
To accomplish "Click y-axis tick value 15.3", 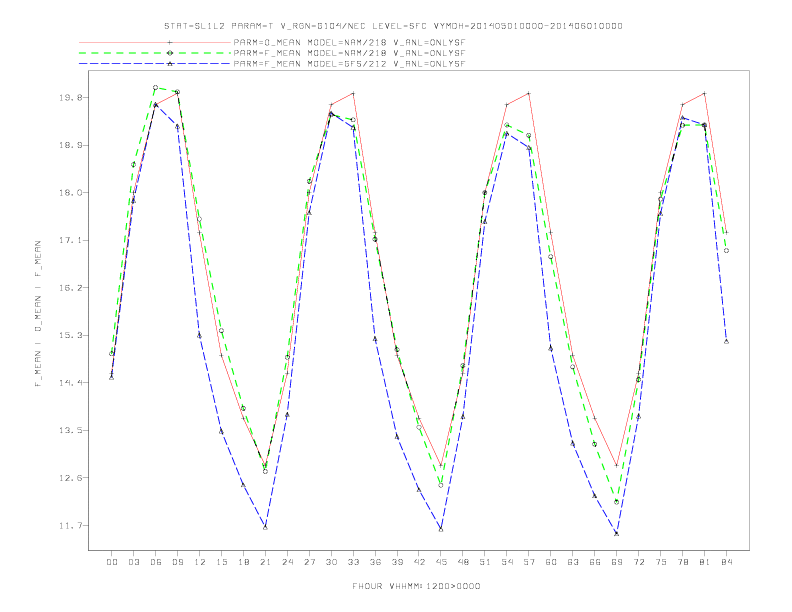I will [x=69, y=335].
